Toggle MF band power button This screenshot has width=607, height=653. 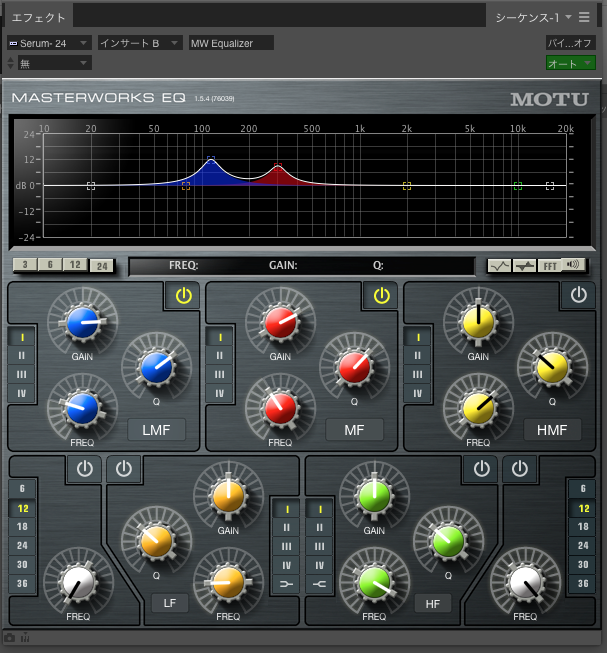381,296
